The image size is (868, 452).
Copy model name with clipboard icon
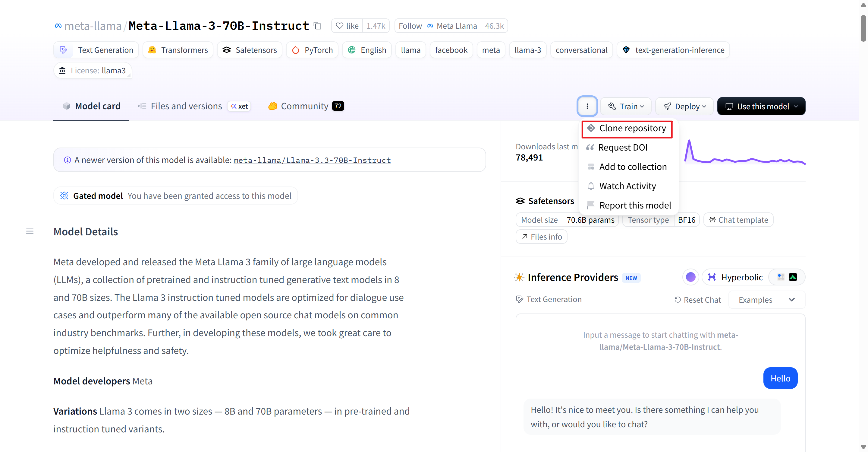pos(317,26)
